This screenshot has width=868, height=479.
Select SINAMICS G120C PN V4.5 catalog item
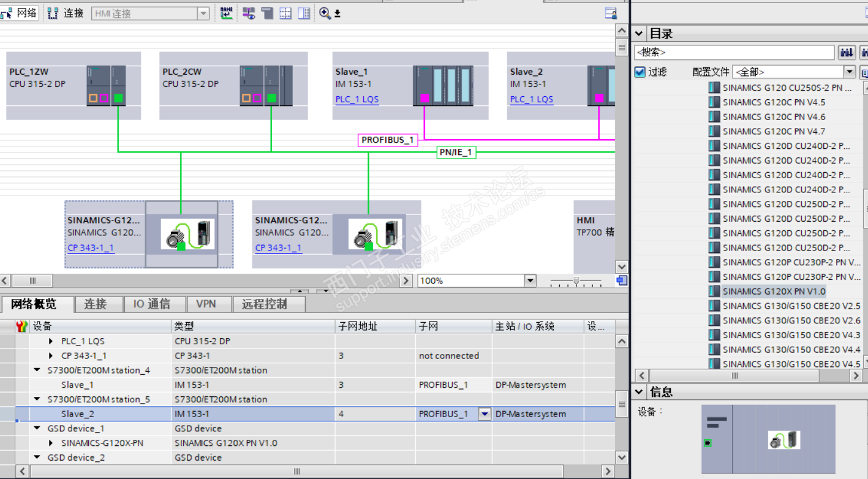[x=774, y=102]
